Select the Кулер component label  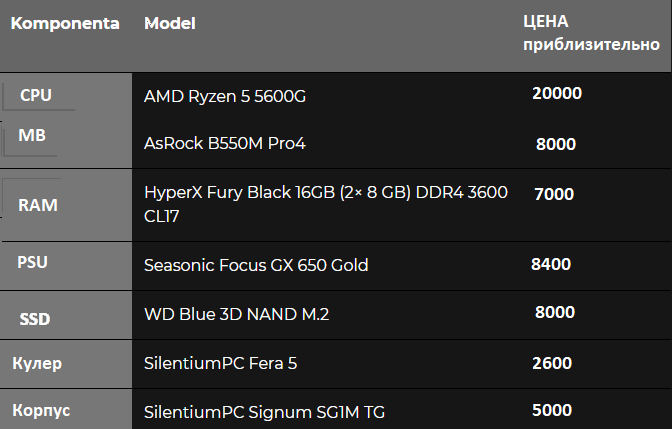click(x=37, y=363)
